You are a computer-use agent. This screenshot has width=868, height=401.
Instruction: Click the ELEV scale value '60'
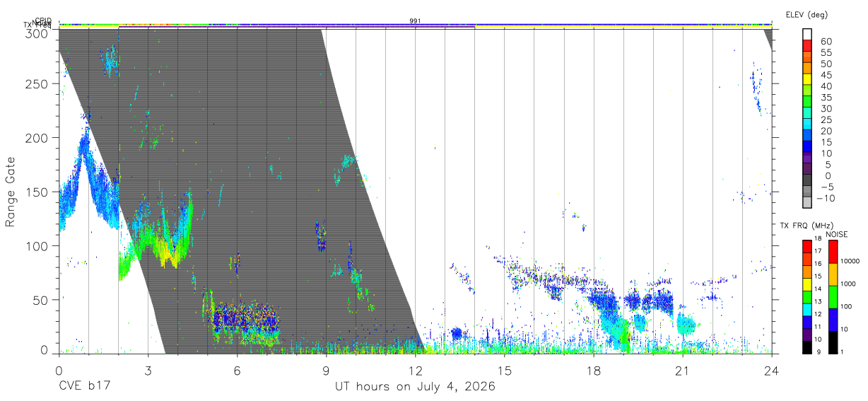[x=826, y=42]
